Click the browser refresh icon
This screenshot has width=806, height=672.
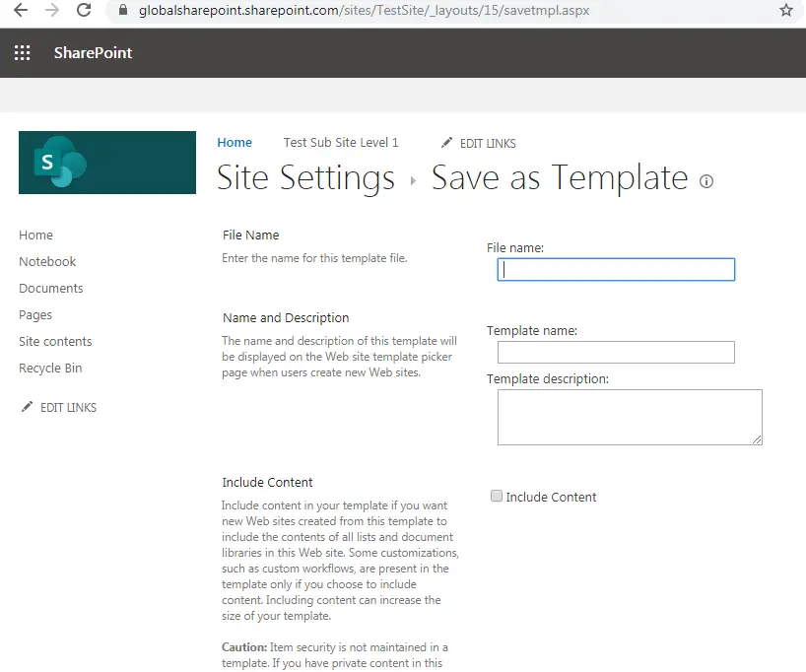(x=84, y=11)
